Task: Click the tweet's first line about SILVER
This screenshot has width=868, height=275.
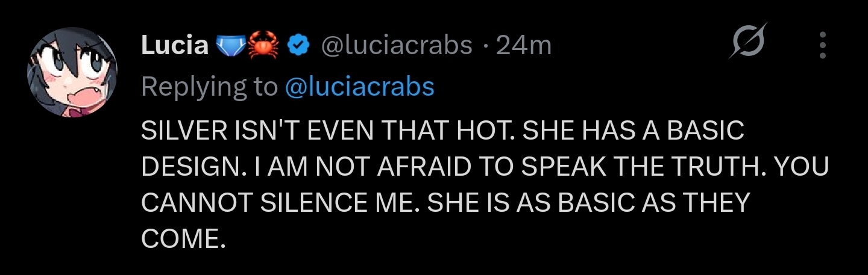Action: 443,132
